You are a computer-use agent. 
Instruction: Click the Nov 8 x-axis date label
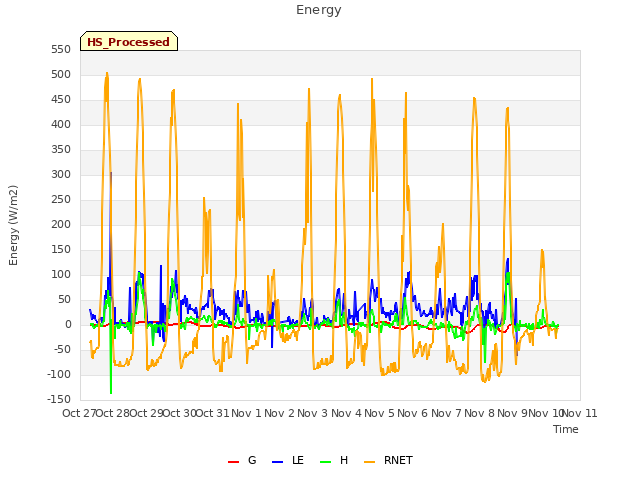click(x=480, y=413)
